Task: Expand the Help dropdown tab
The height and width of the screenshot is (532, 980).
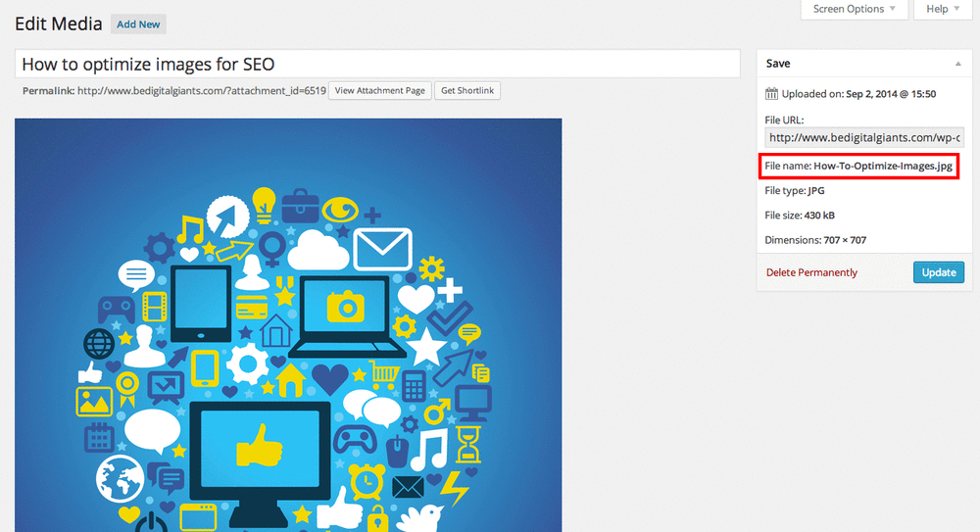Action: click(x=943, y=10)
